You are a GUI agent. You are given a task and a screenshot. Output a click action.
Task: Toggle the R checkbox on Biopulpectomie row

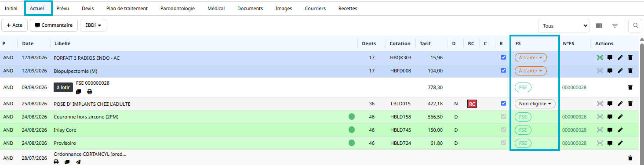click(x=503, y=70)
